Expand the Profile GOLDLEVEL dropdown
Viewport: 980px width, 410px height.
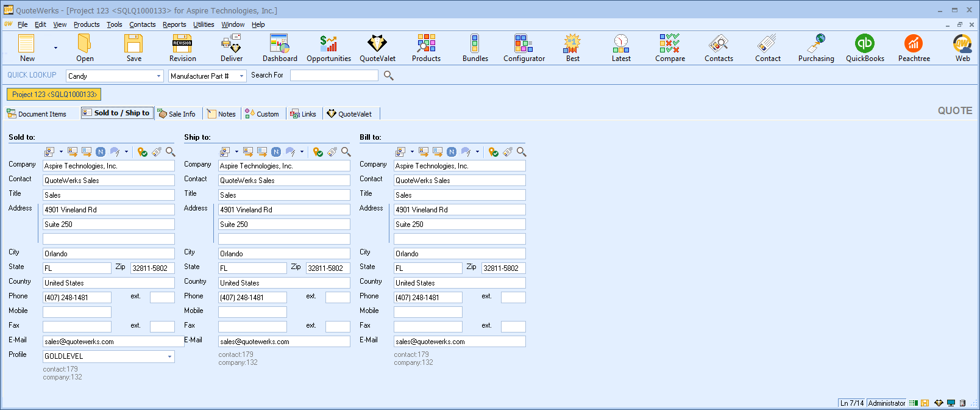169,356
